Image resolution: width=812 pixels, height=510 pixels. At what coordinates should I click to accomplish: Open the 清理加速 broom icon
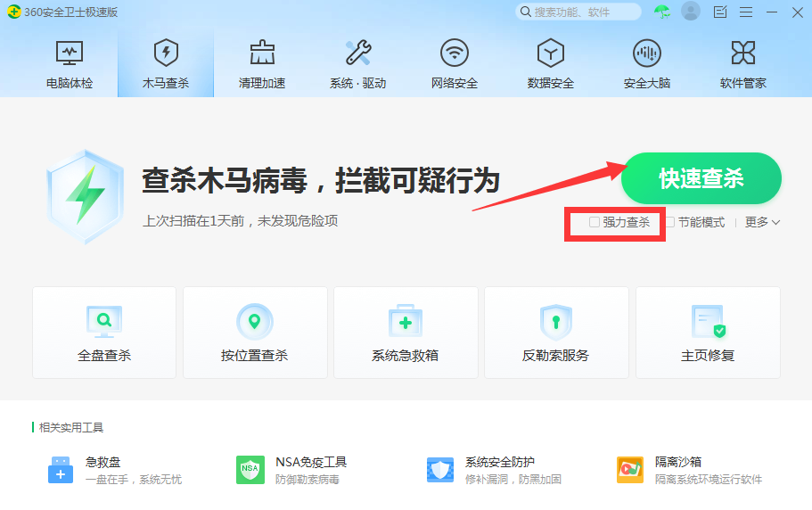tap(262, 53)
